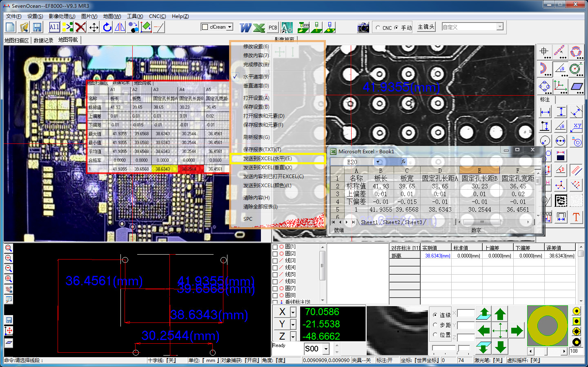588x367 pixels.
Task: Open the clCream color dropdown
Action: point(230,27)
